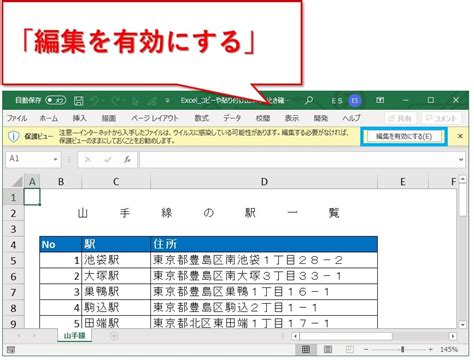The width and height of the screenshot is (474, 360).
Task: Click the 駅 table header cell
Action: pyautogui.click(x=116, y=244)
